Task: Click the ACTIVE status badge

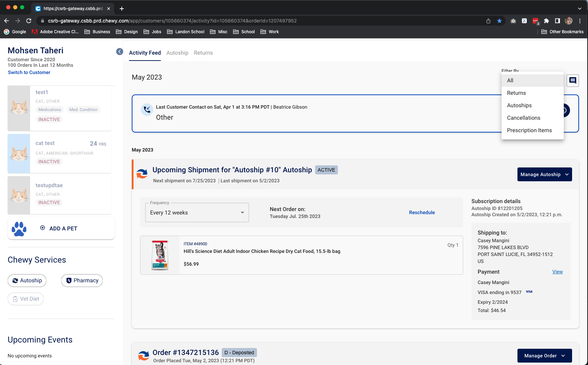Action: (x=327, y=170)
